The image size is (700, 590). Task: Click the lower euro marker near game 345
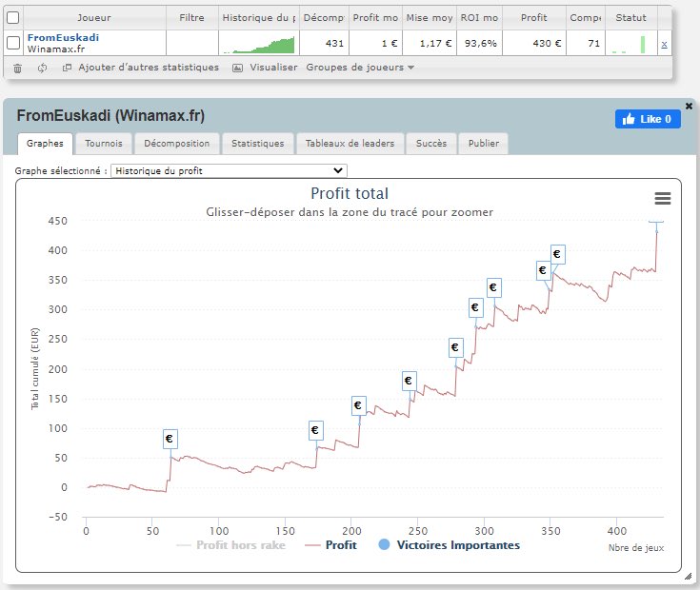tap(543, 270)
